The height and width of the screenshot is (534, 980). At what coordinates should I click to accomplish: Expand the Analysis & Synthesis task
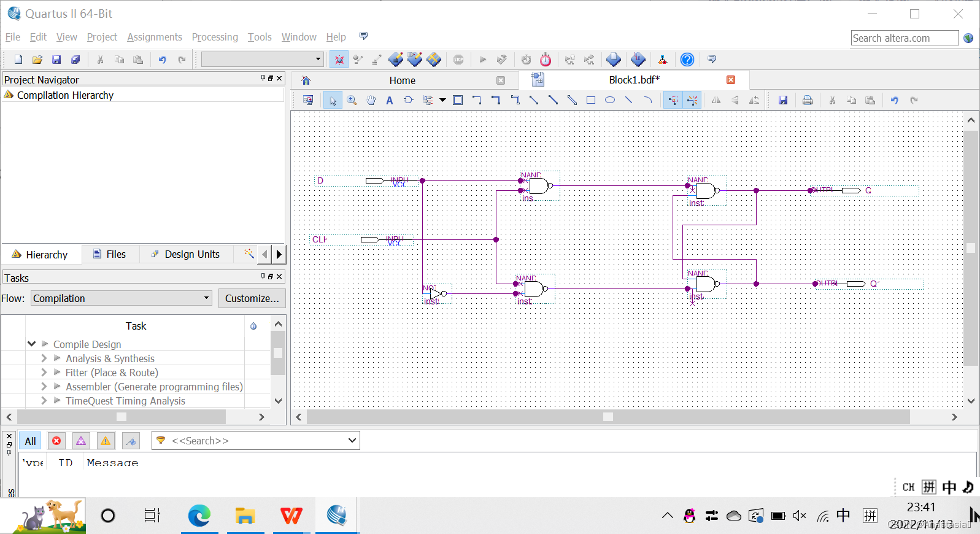pos(44,358)
